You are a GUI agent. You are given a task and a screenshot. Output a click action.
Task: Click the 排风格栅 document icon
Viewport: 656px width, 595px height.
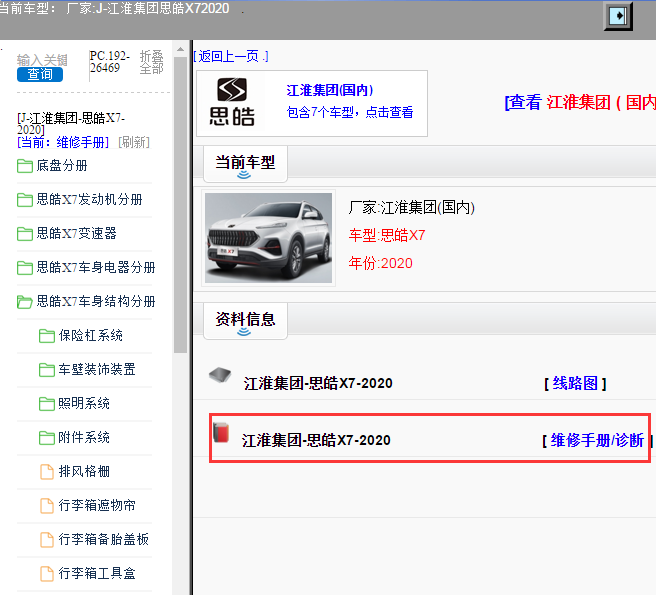[46, 472]
